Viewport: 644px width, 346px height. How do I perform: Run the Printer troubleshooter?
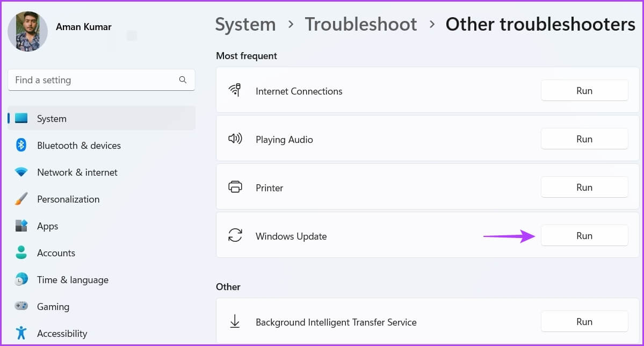(584, 188)
